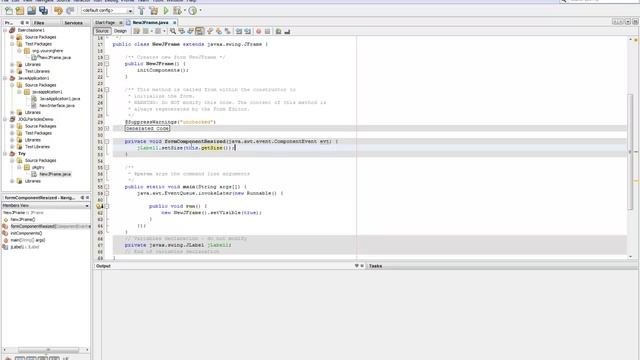Open the Profile Main Project dropdown arrow
Screen dimensions: 640x360
click(200, 11)
